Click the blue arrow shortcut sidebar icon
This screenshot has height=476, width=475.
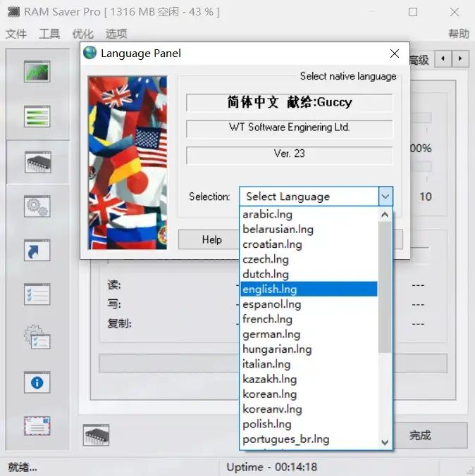click(37, 251)
